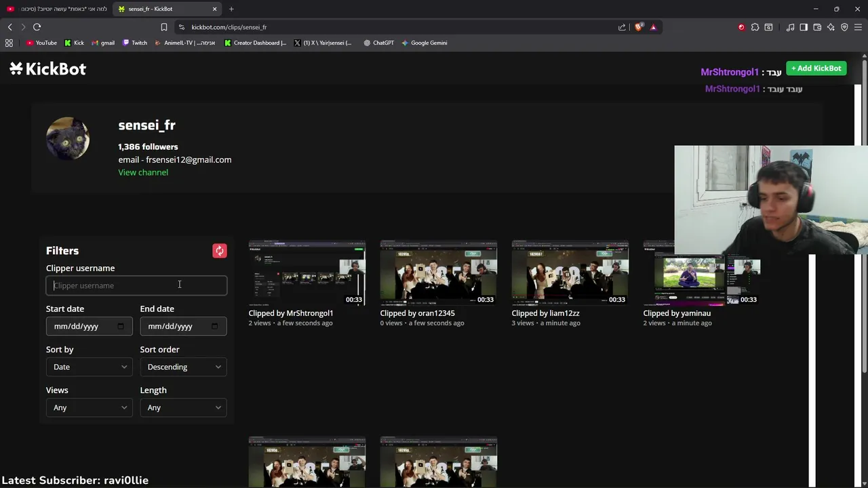The height and width of the screenshot is (488, 868).
Task: Expand the Views Any dropdown
Action: (x=89, y=407)
